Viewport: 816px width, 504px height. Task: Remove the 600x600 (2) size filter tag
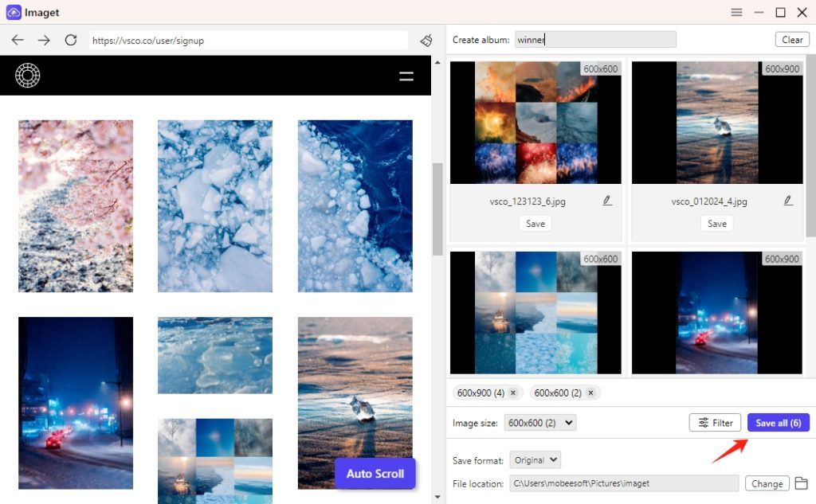[590, 393]
